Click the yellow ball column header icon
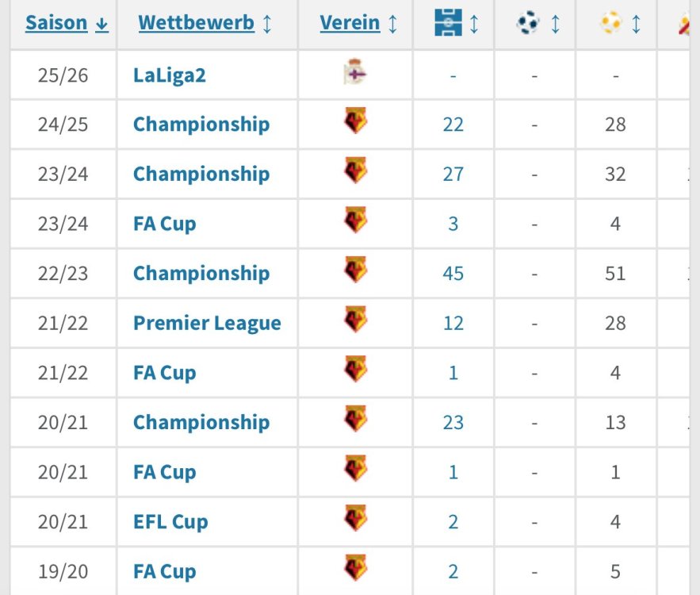This screenshot has height=595, width=700. [x=610, y=24]
